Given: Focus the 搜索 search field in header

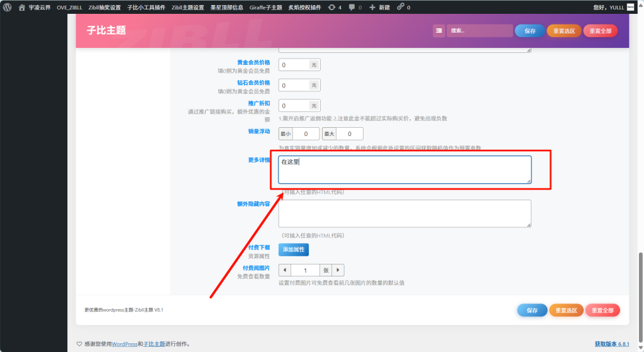Looking at the screenshot, I should [x=480, y=31].
